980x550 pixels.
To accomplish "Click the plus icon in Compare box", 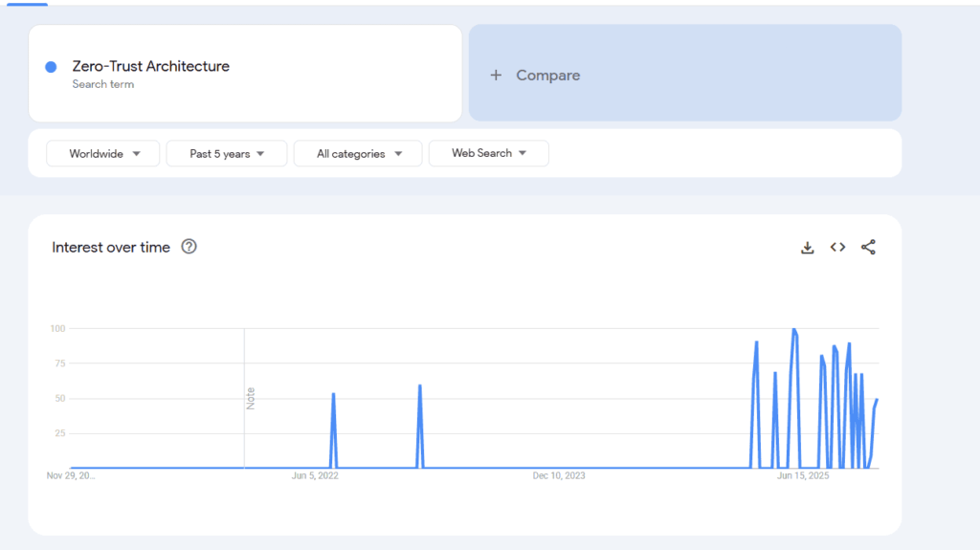I will coord(496,76).
